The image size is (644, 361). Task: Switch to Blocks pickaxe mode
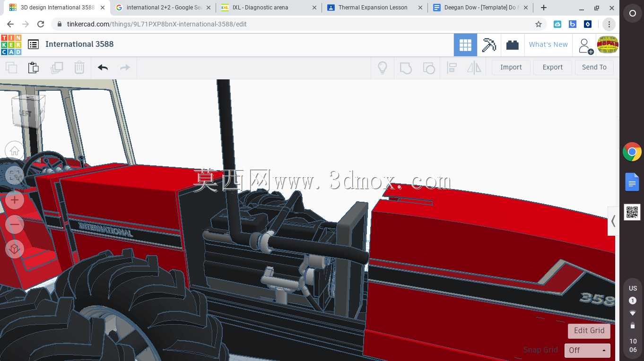pos(489,45)
